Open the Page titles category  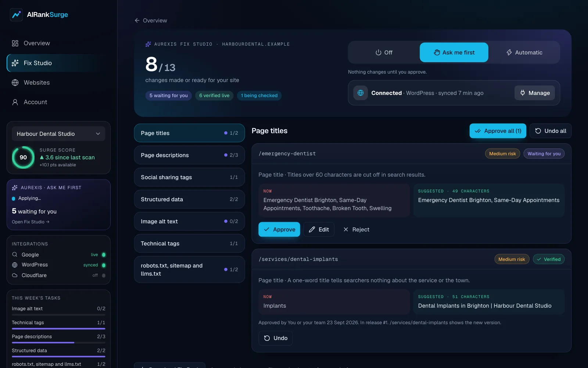(189, 133)
